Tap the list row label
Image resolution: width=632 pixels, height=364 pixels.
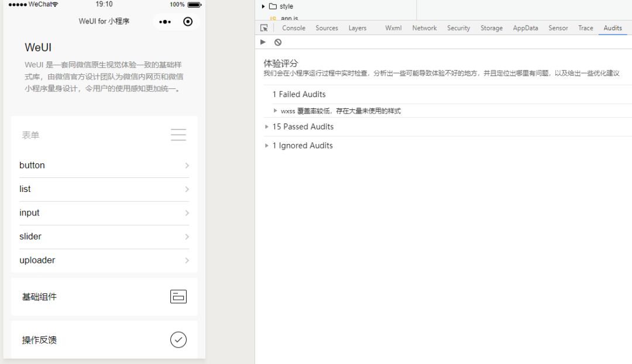pyautogui.click(x=25, y=189)
